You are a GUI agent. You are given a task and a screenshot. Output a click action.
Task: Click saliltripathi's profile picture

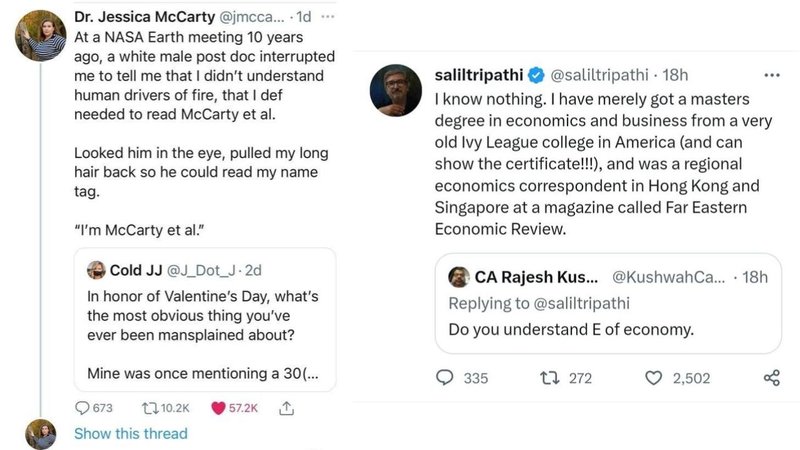tap(397, 91)
